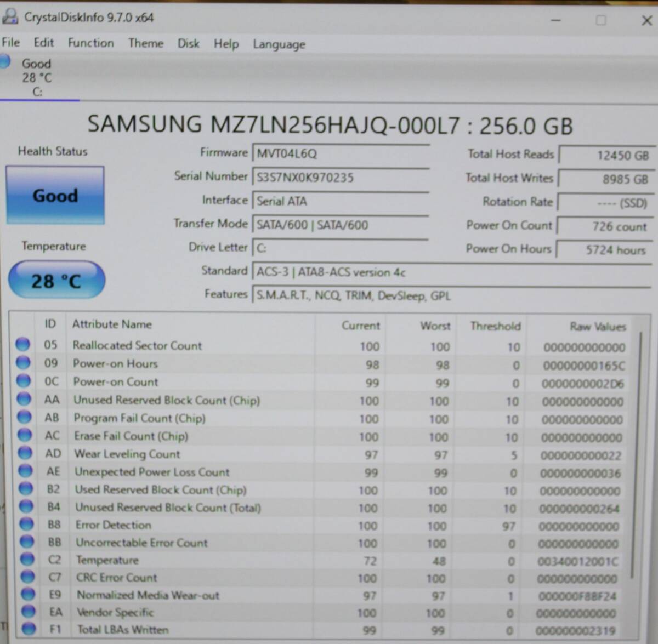Open the Function menu
This screenshot has height=644, width=658.
pyautogui.click(x=91, y=43)
